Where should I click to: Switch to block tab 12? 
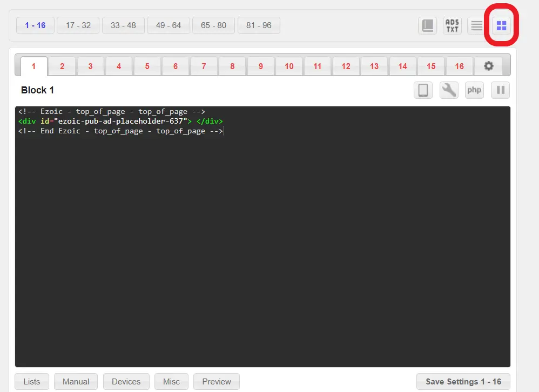(346, 66)
